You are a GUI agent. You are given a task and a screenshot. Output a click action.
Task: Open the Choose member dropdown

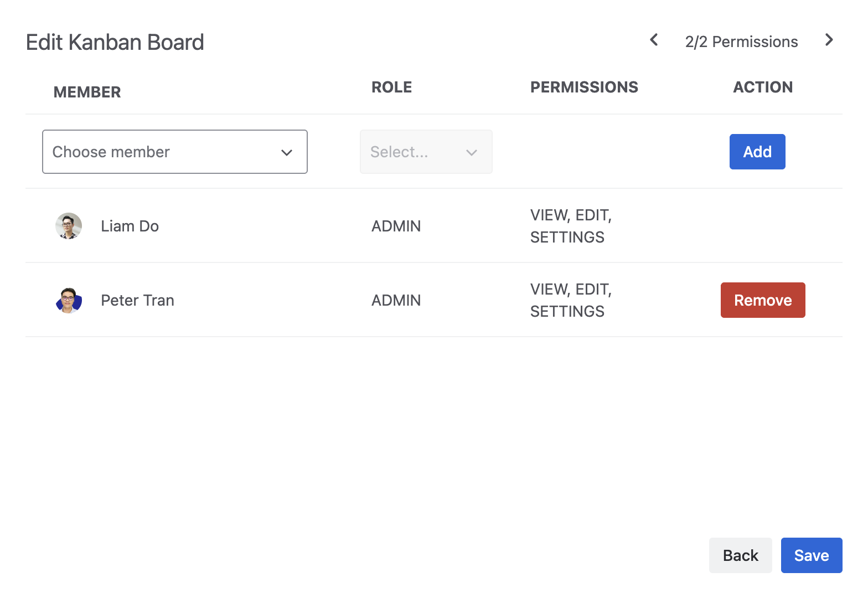pos(175,152)
